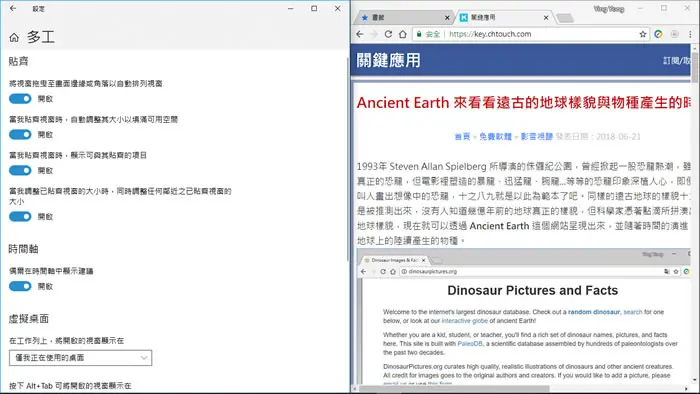Click the colorful circular extension icon
Image resolution: width=700 pixels, height=394 pixels.
tap(658, 34)
